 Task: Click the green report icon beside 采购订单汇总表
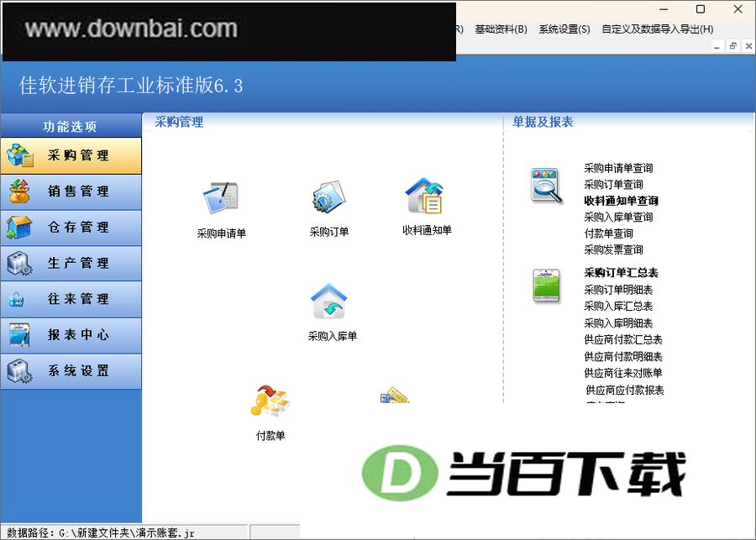[x=546, y=286]
